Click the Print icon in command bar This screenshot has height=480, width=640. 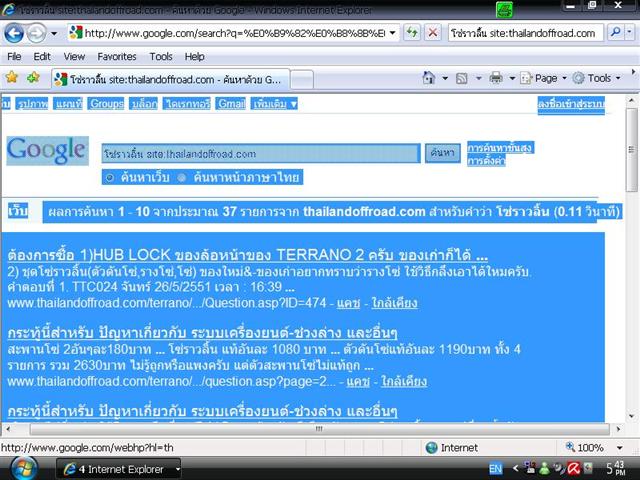496,78
